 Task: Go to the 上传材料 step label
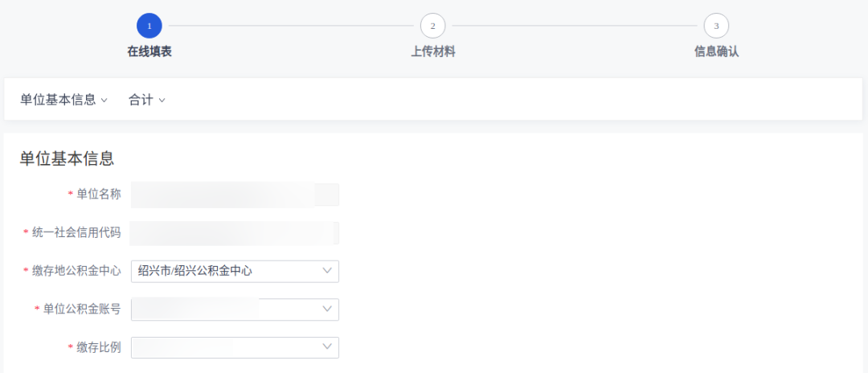click(433, 52)
